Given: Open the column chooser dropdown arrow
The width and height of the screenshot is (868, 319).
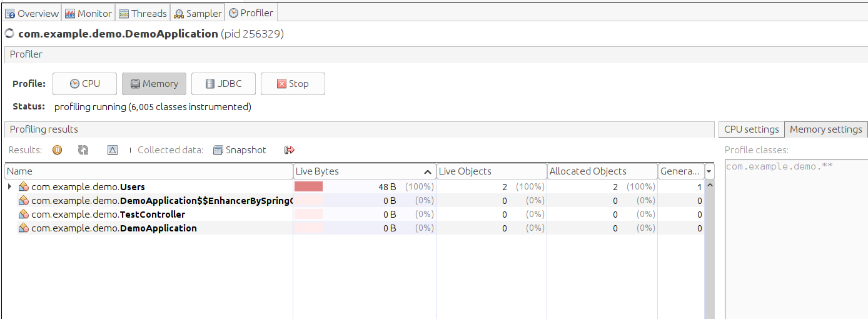Looking at the screenshot, I should point(709,171).
